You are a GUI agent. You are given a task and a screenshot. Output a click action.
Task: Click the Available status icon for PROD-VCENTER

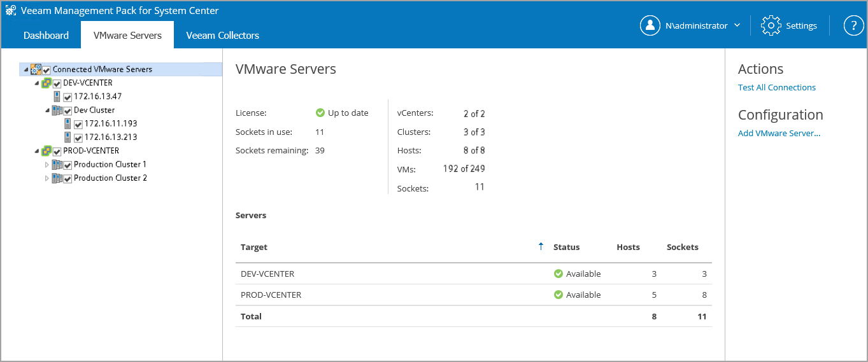click(559, 295)
